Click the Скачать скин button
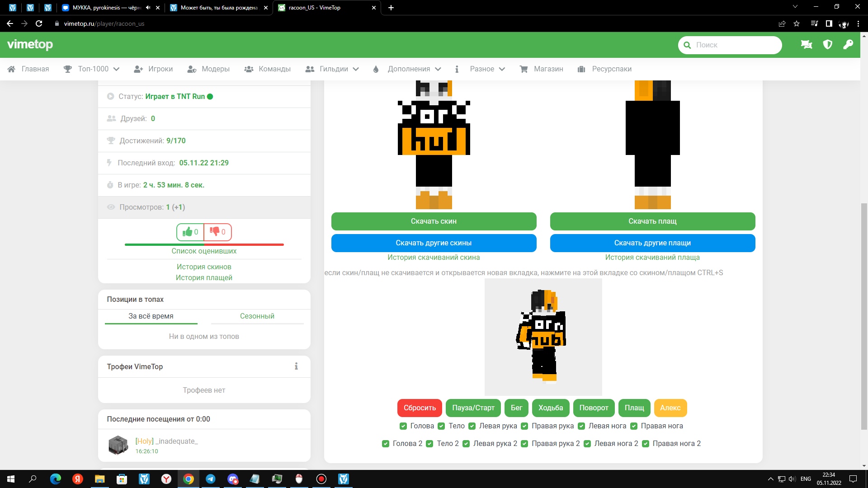Image resolution: width=868 pixels, height=488 pixels. coord(434,221)
